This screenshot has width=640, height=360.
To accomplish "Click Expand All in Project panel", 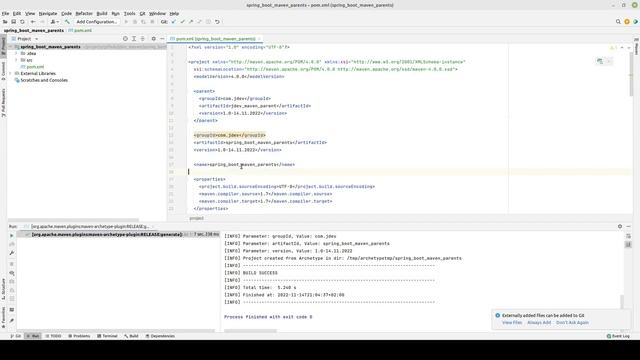I will pyautogui.click(x=134, y=39).
